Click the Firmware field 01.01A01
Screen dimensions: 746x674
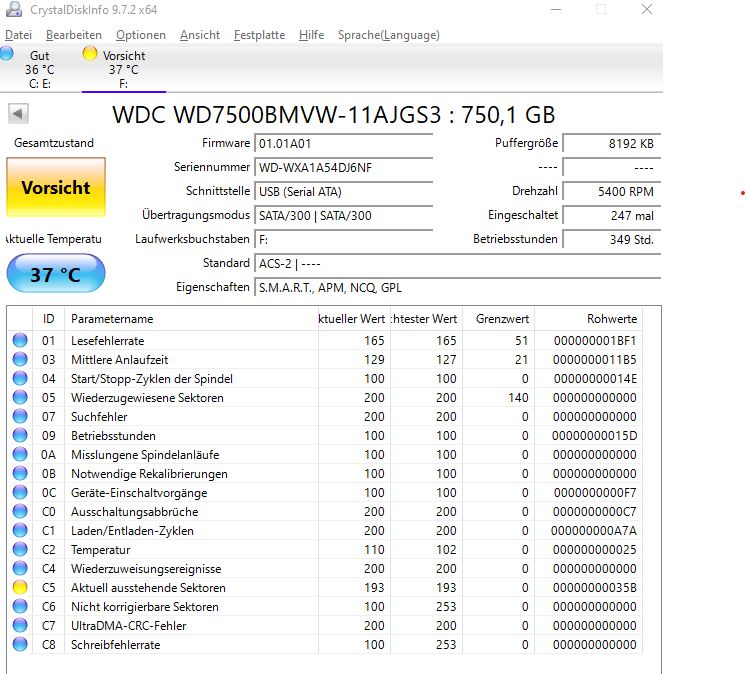[344, 144]
